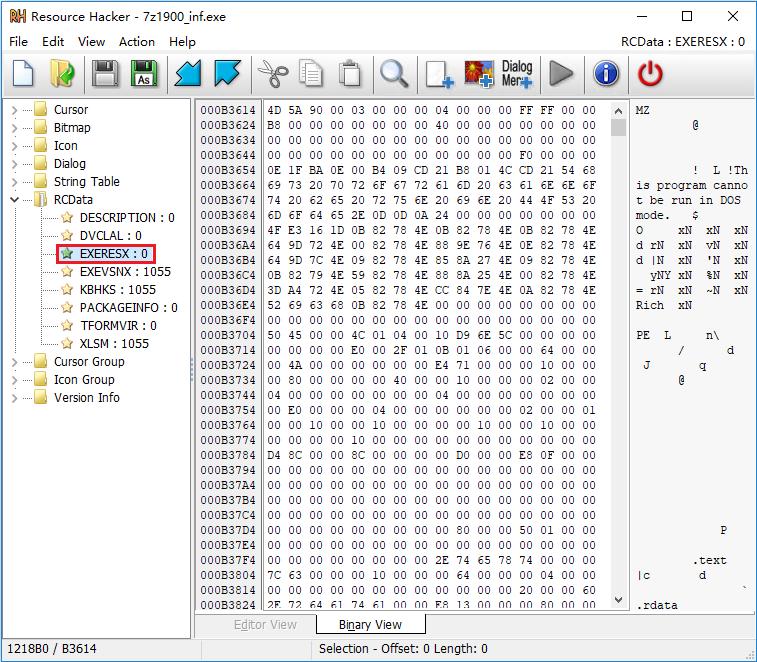
Task: Open the Help menu
Action: pos(182,42)
